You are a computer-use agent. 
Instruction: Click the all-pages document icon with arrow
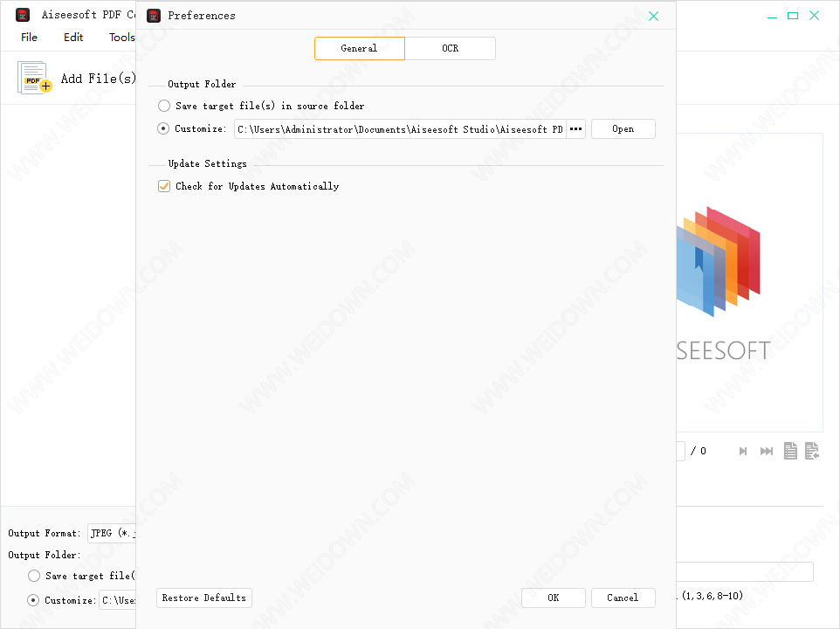tap(811, 451)
